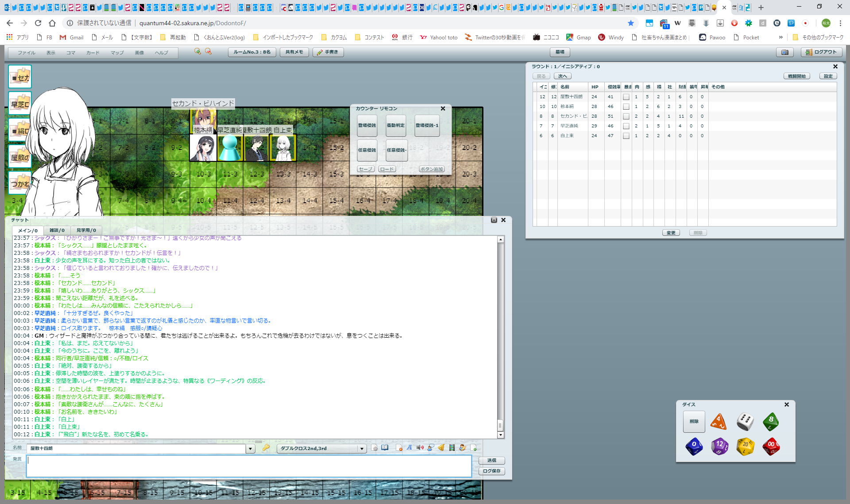
Task: Check the checkbox in 屋敷十四朗's row
Action: pos(626,97)
